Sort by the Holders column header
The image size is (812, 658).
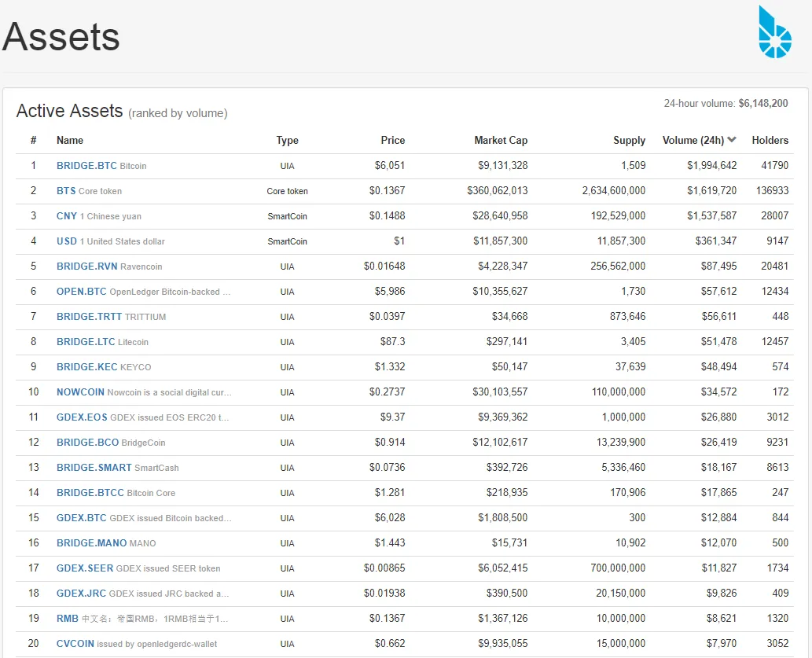(x=770, y=141)
